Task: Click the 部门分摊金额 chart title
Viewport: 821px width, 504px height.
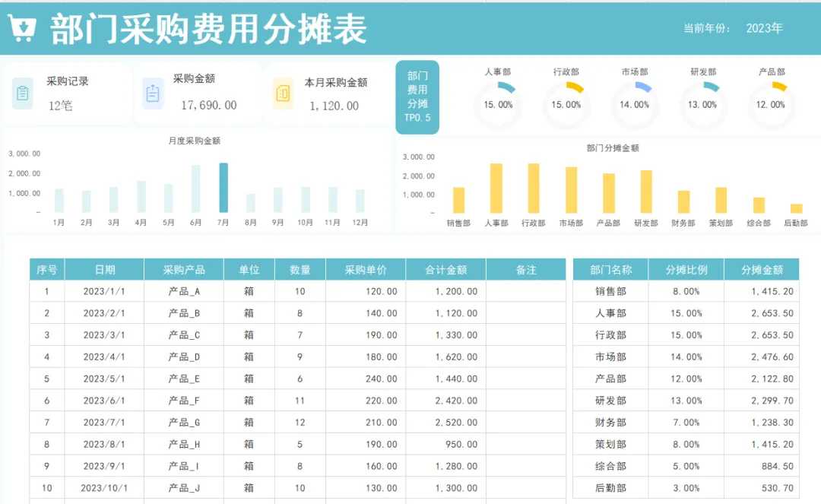Action: coord(613,148)
